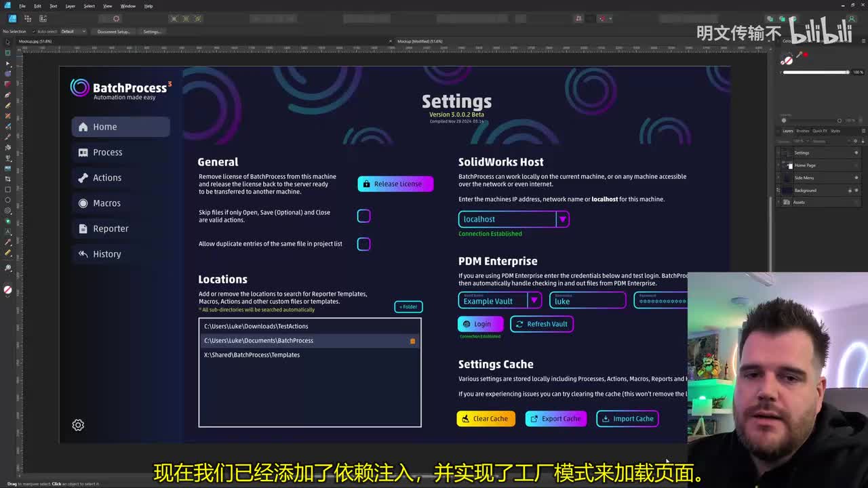This screenshot has height=488, width=868.
Task: Click the Export Cache button
Action: [x=556, y=419]
